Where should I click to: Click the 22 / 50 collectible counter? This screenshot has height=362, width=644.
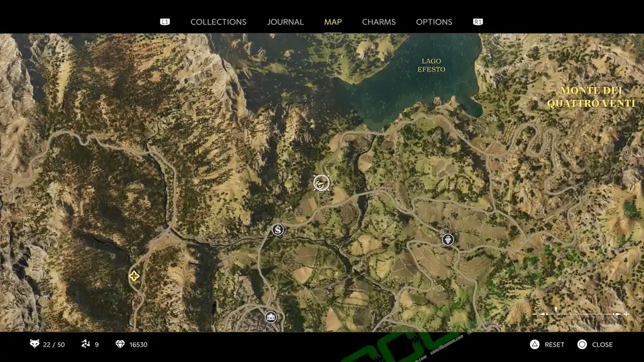(x=54, y=345)
